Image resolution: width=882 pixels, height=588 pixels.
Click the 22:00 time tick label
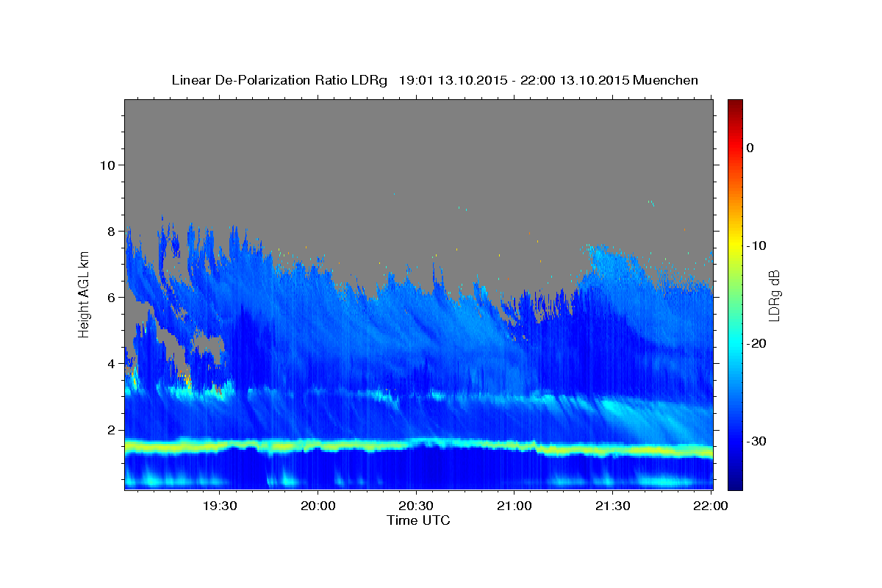coord(709,506)
